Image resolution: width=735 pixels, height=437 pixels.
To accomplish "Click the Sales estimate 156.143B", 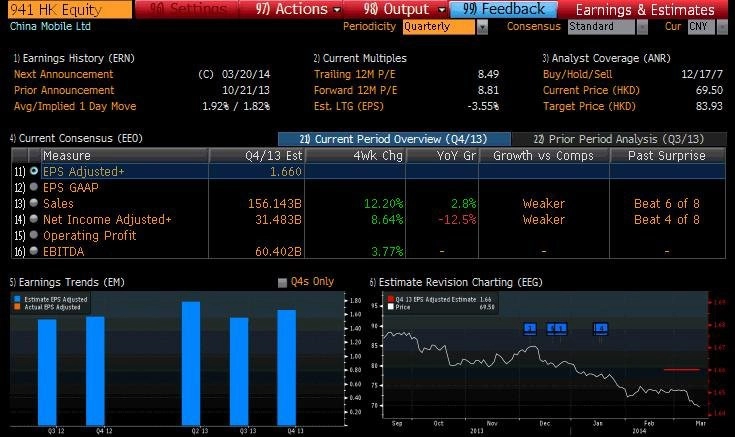I will [275, 203].
